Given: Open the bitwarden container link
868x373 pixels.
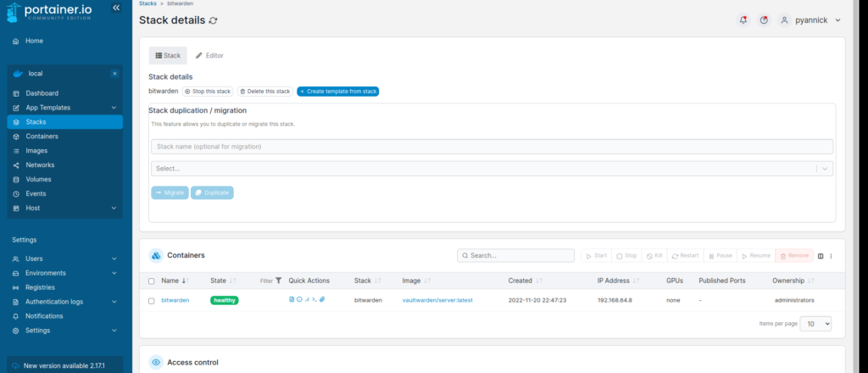Looking at the screenshot, I should (x=175, y=300).
